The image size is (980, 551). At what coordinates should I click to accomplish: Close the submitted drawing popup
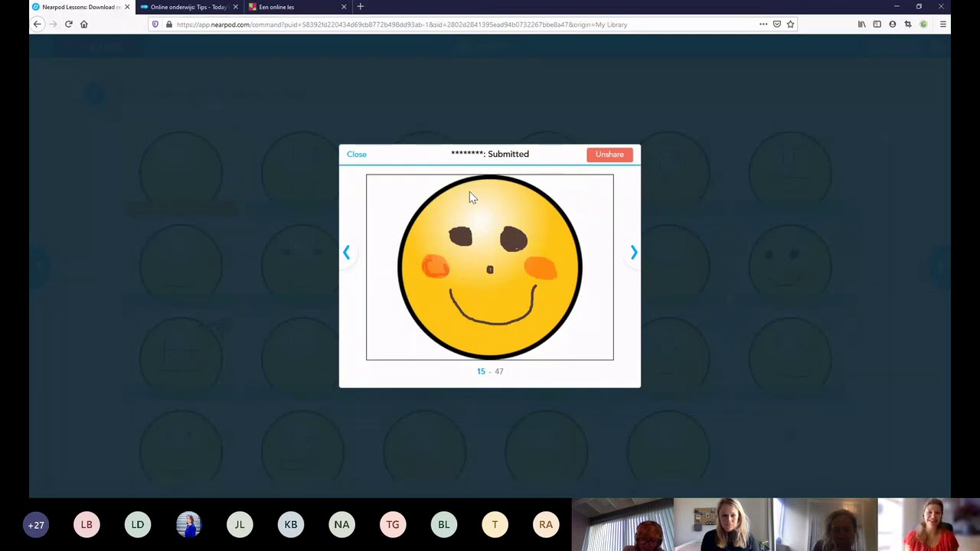tap(356, 155)
